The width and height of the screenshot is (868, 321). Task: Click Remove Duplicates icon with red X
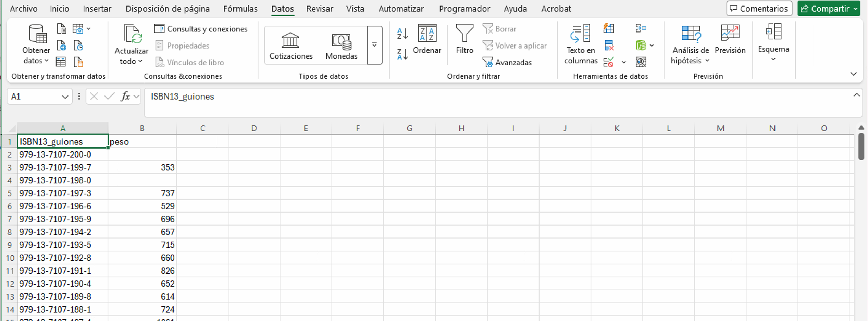point(609,45)
